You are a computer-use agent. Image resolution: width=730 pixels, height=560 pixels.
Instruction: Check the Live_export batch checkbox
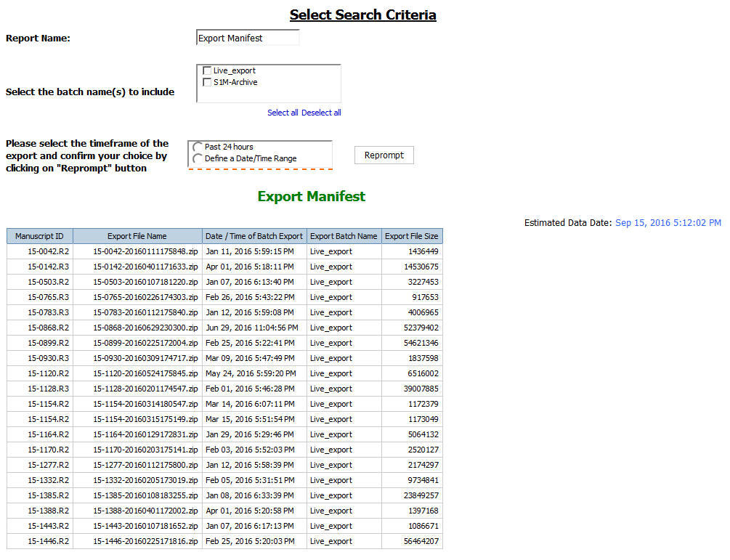207,70
